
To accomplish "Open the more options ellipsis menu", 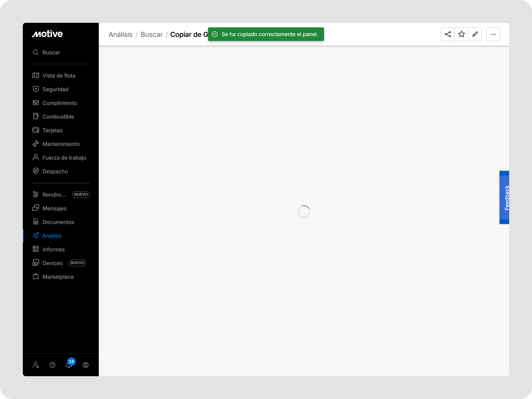I will pyautogui.click(x=493, y=34).
